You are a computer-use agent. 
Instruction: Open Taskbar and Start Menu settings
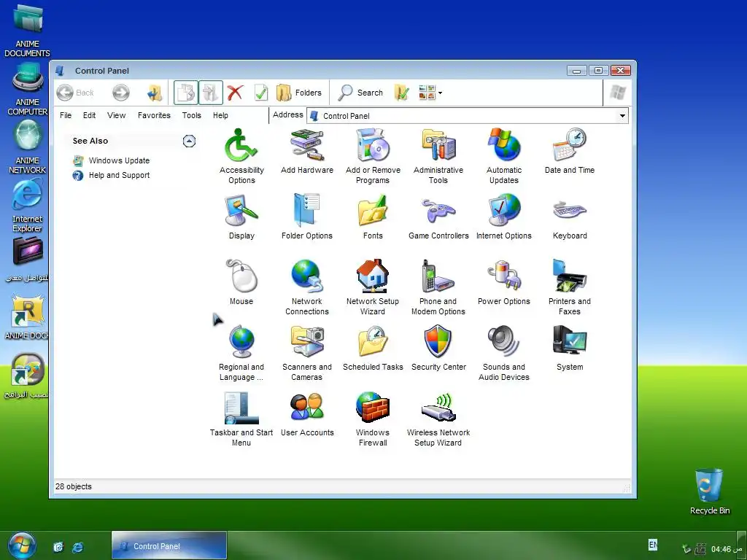click(241, 419)
